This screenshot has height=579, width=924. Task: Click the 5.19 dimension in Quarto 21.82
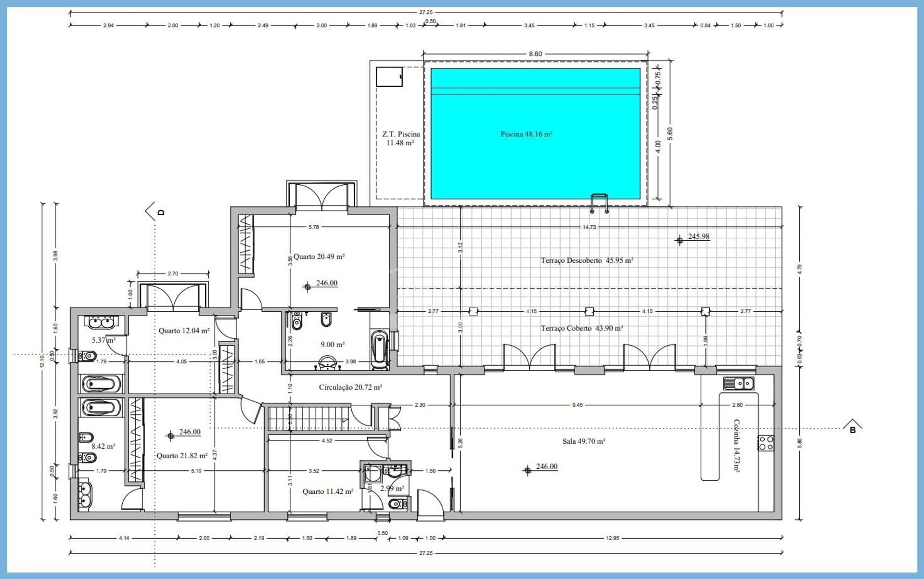(196, 471)
